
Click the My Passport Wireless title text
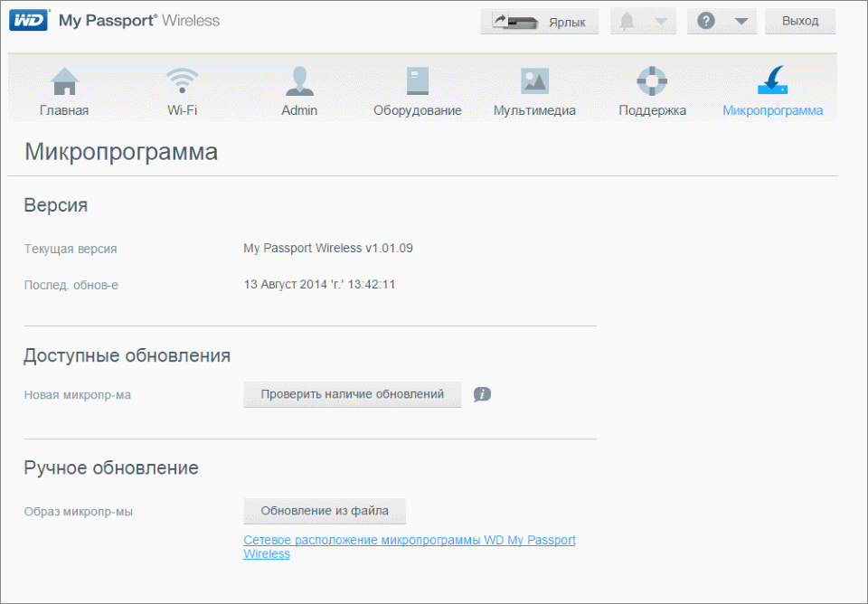coord(138,20)
